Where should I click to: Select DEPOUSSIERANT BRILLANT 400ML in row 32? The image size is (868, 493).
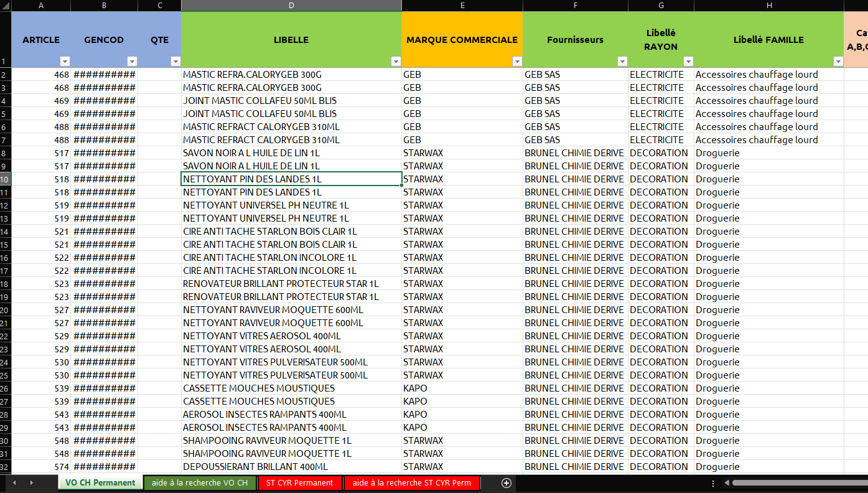point(291,467)
